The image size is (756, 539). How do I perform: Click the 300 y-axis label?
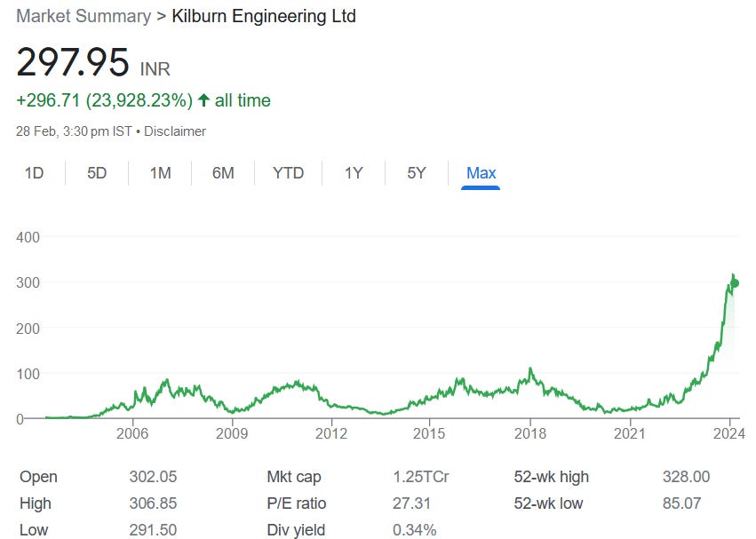coord(28,282)
